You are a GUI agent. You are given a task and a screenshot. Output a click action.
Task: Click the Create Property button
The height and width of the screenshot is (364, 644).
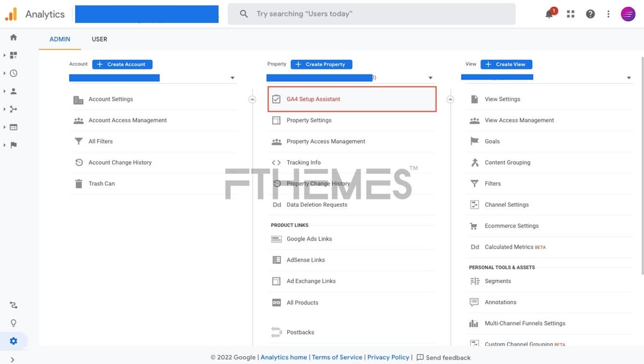click(x=321, y=64)
